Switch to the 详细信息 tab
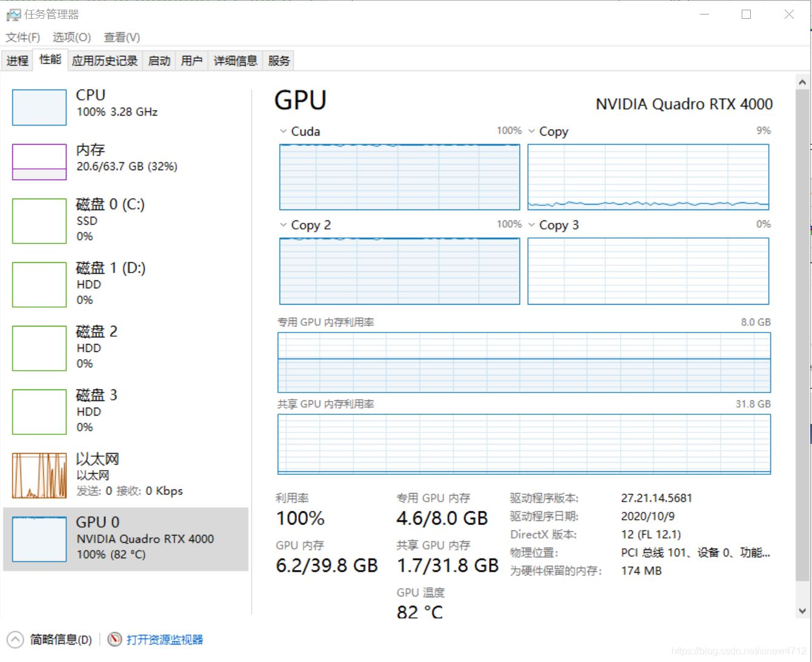This screenshot has height=662, width=812. tap(236, 61)
